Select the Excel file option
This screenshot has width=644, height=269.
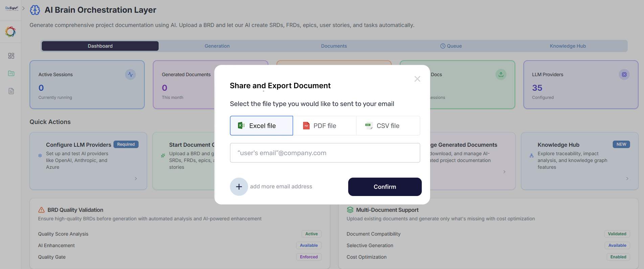(x=262, y=126)
